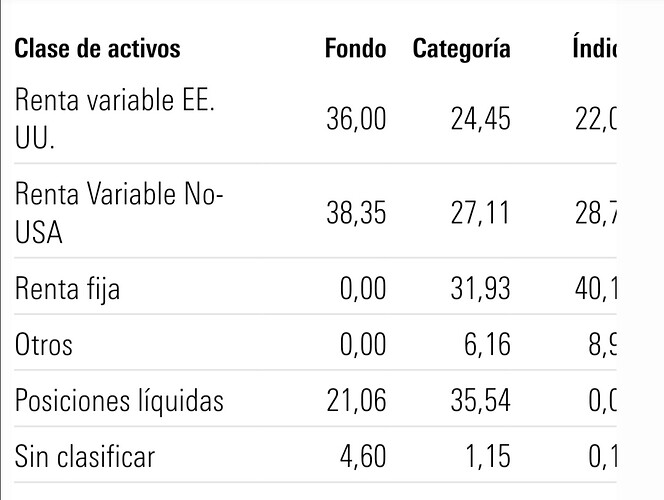Click the Fondo value 21,06
The image size is (664, 500).
point(357,401)
